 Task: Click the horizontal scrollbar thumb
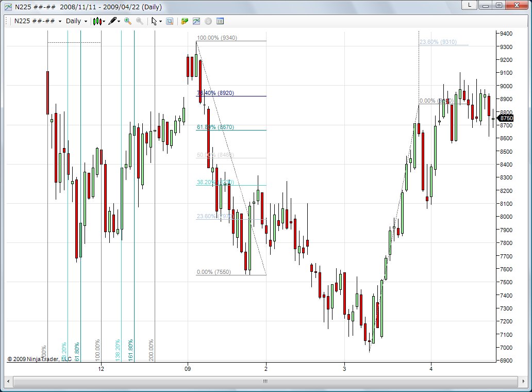(265, 382)
